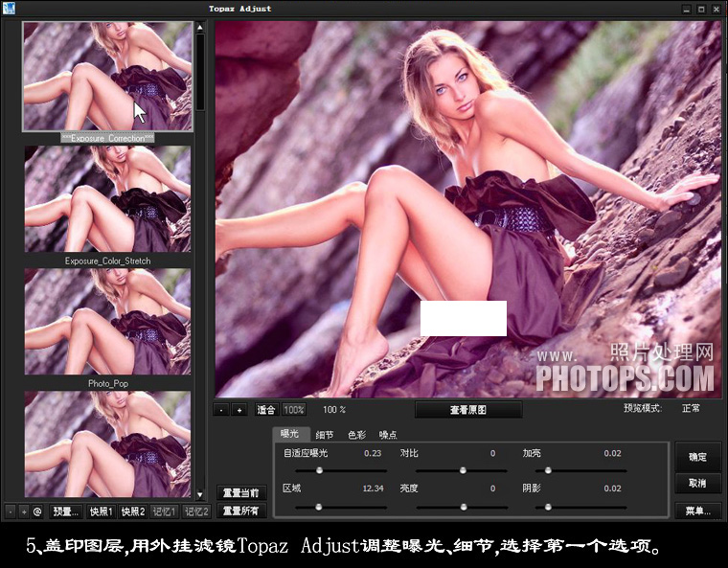Click the 加亮 highlight slider handle
Viewport: 728px width, 568px height.
548,470
